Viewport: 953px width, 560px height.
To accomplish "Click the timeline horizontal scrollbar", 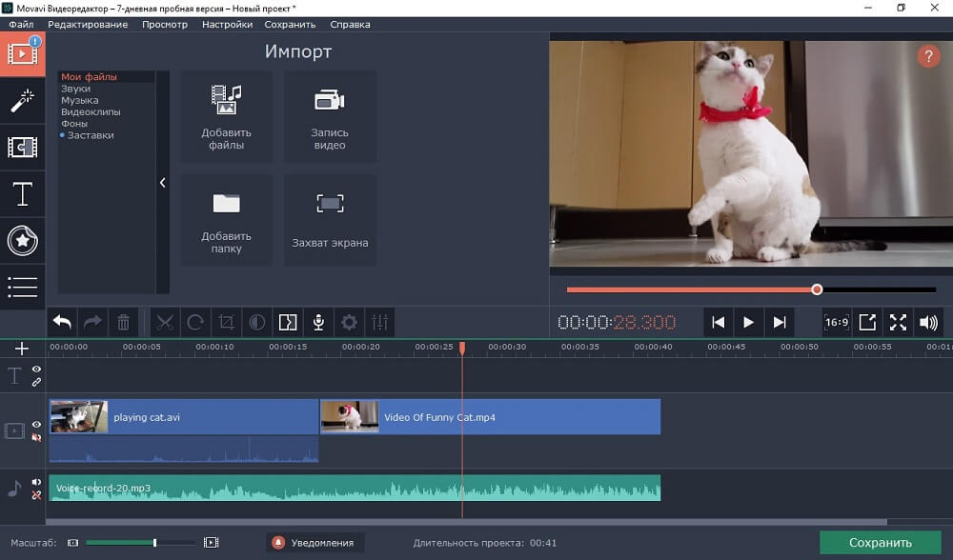I will tap(466, 522).
